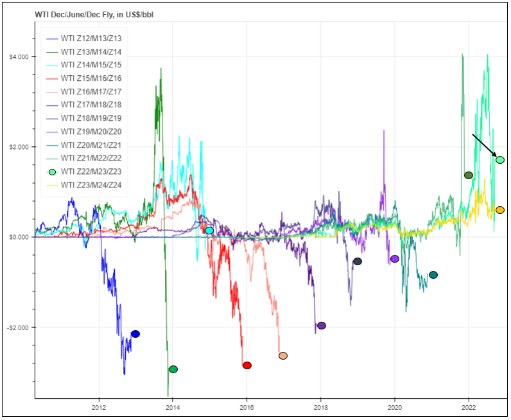Select the WTI Z14/M15/Z15 legend entry

(x=84, y=65)
